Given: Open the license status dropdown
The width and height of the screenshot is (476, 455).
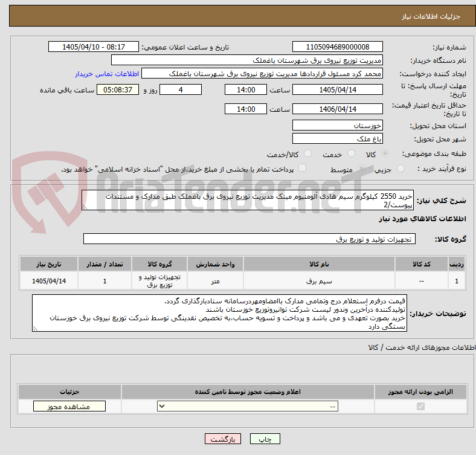Looking at the screenshot, I should point(248,406).
